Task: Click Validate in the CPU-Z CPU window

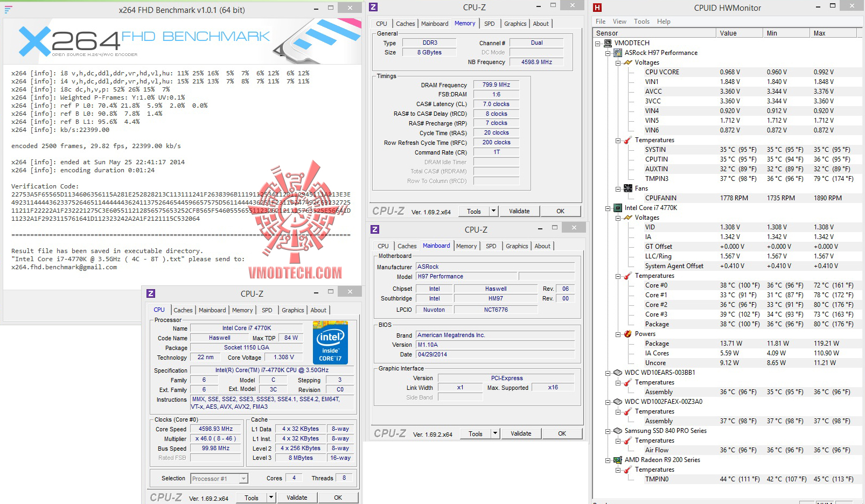Action: (x=297, y=498)
